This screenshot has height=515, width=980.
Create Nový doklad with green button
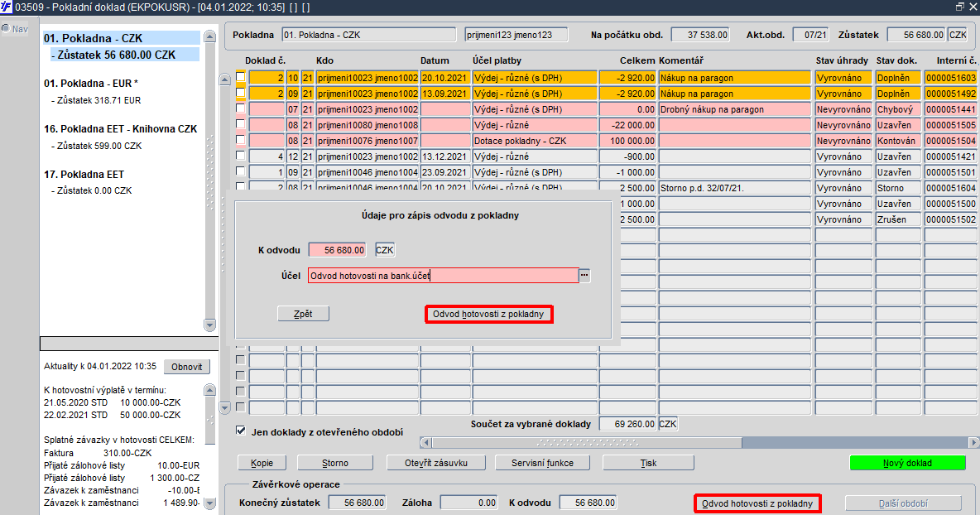pyautogui.click(x=907, y=463)
